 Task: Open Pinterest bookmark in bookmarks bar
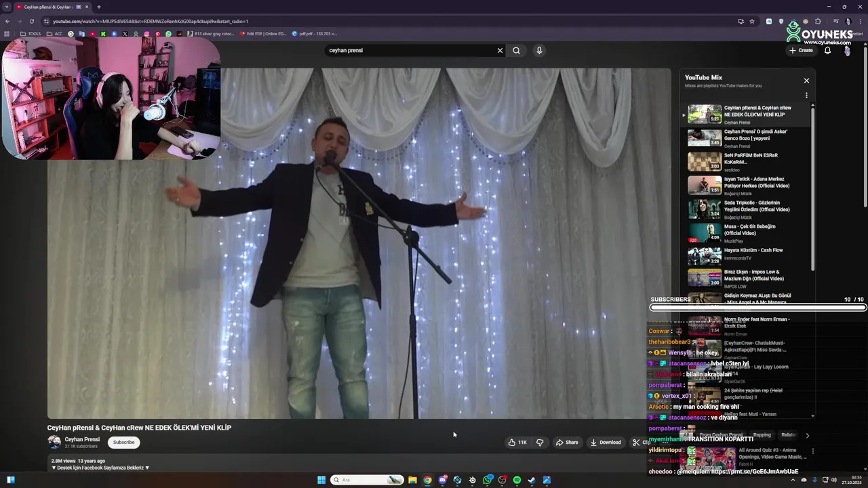pos(158,33)
